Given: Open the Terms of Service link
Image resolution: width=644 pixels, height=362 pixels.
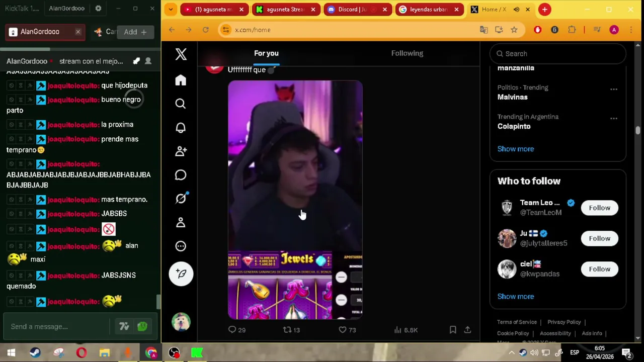Looking at the screenshot, I should (x=517, y=322).
